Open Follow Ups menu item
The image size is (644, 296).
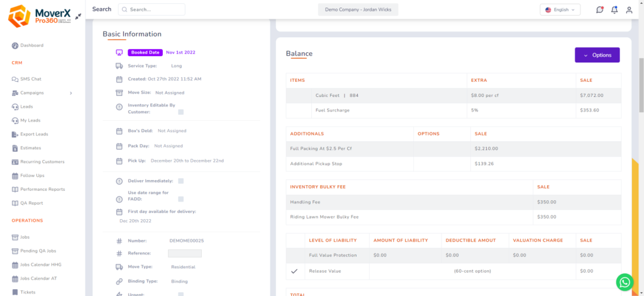click(x=33, y=176)
